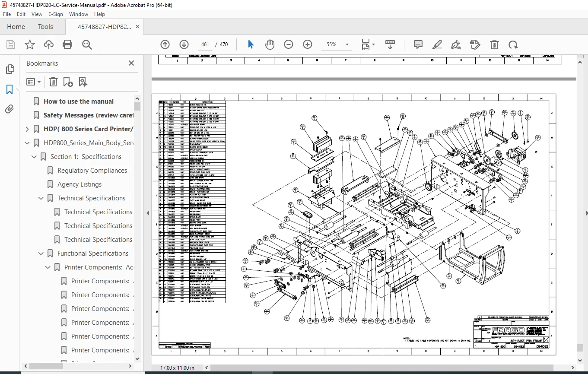Zoom in with the plus button
Viewport: 588px width, 374px height.
tap(308, 44)
